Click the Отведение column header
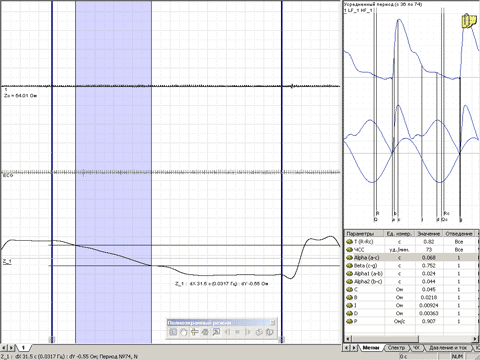Screen dimensions: 480x360 (460, 233)
